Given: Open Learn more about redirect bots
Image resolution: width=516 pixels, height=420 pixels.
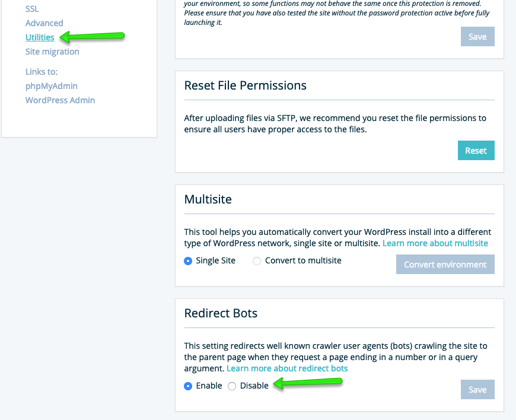Looking at the screenshot, I should point(288,368).
